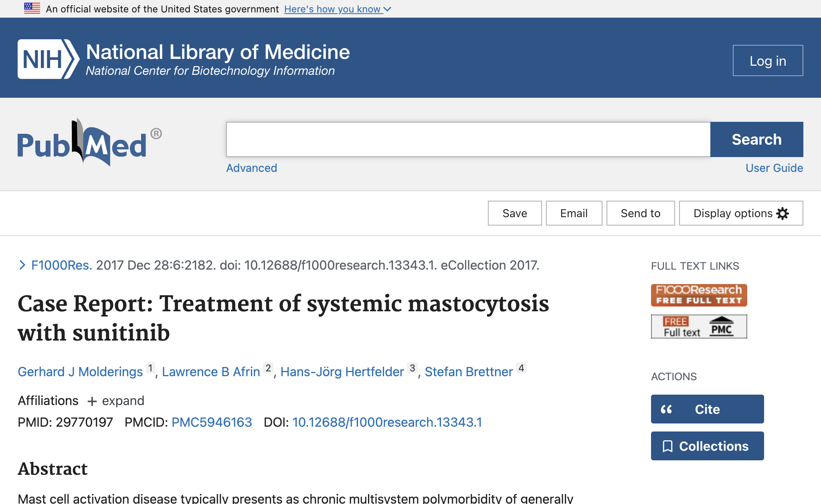Screen dimensions: 821x504
Task: Click the Cite button
Action: click(x=707, y=409)
